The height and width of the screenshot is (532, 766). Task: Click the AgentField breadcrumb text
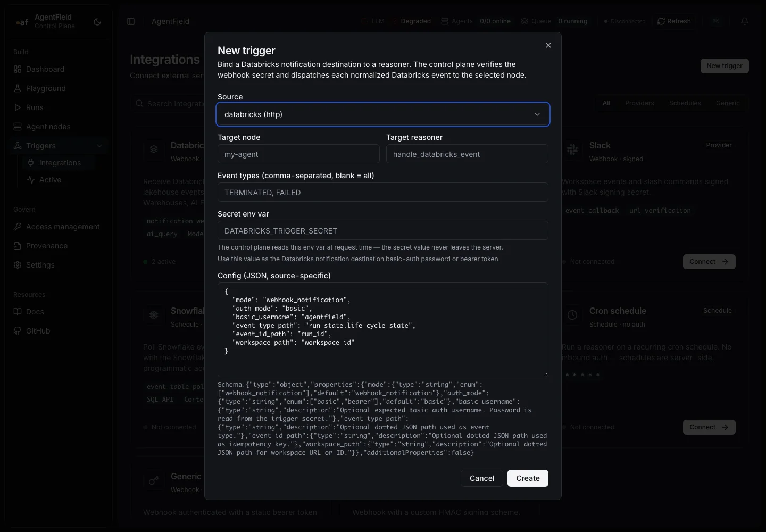point(170,21)
